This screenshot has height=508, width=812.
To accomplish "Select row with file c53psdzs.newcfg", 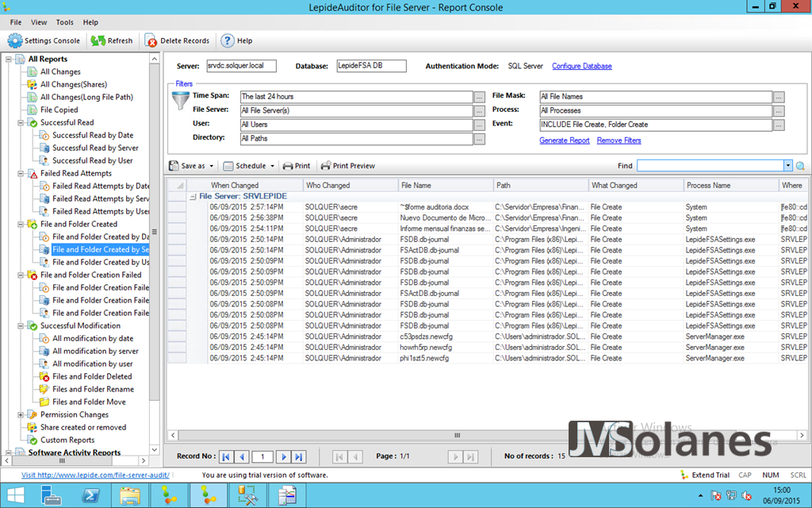I will click(x=487, y=337).
